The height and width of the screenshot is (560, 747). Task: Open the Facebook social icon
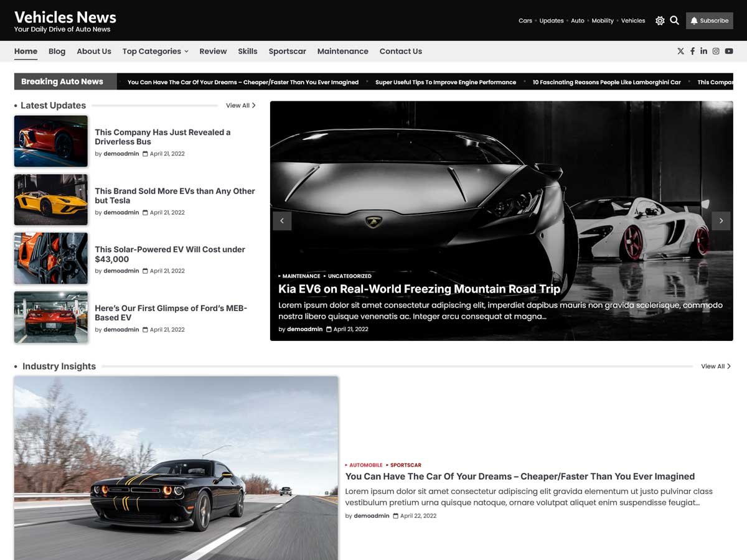pyautogui.click(x=692, y=51)
